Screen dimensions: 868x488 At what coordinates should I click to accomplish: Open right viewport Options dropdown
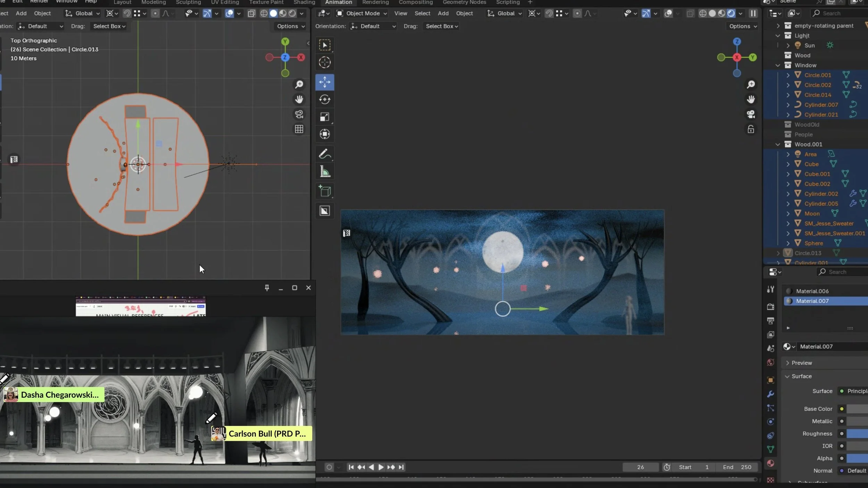point(743,26)
